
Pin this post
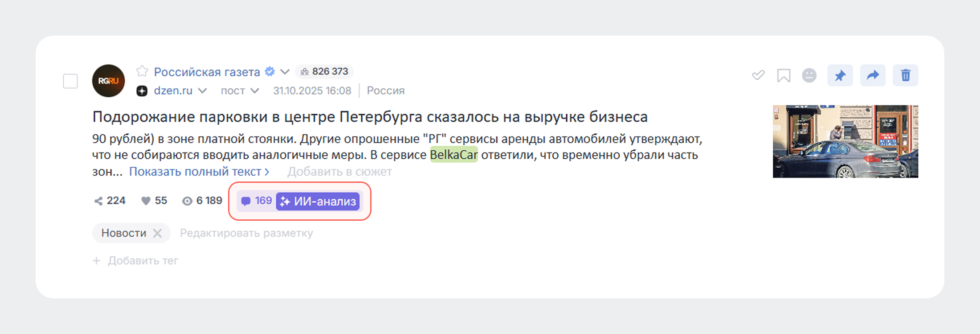[840, 75]
